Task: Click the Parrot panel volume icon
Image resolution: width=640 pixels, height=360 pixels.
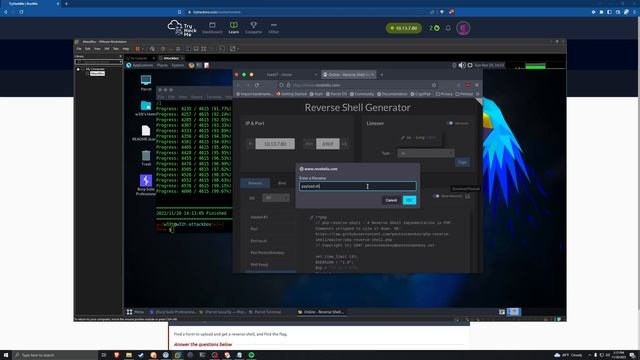Action: click(462, 65)
